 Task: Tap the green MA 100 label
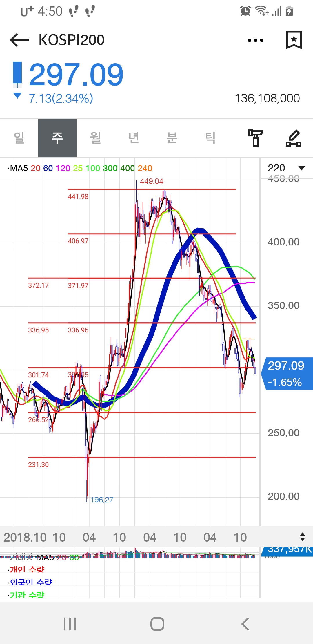(x=93, y=168)
